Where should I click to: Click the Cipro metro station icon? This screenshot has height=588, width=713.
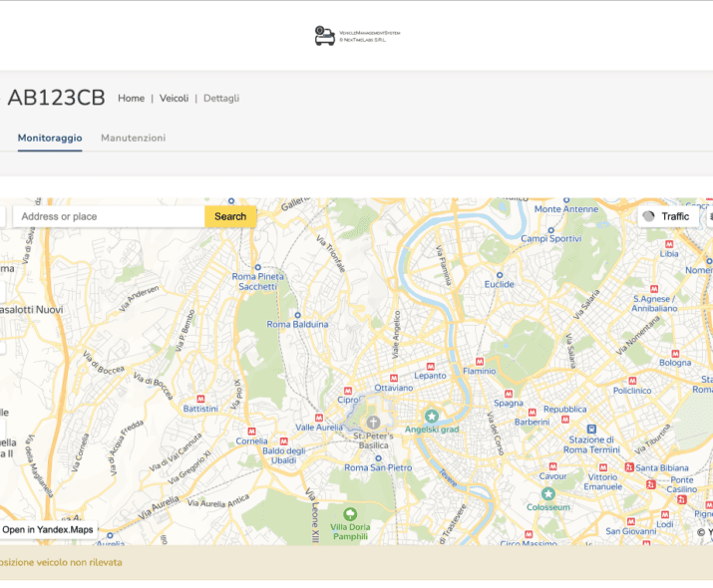[348, 391]
